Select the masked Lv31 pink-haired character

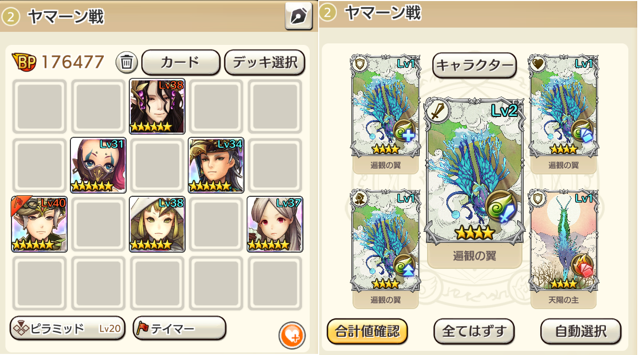coord(99,165)
